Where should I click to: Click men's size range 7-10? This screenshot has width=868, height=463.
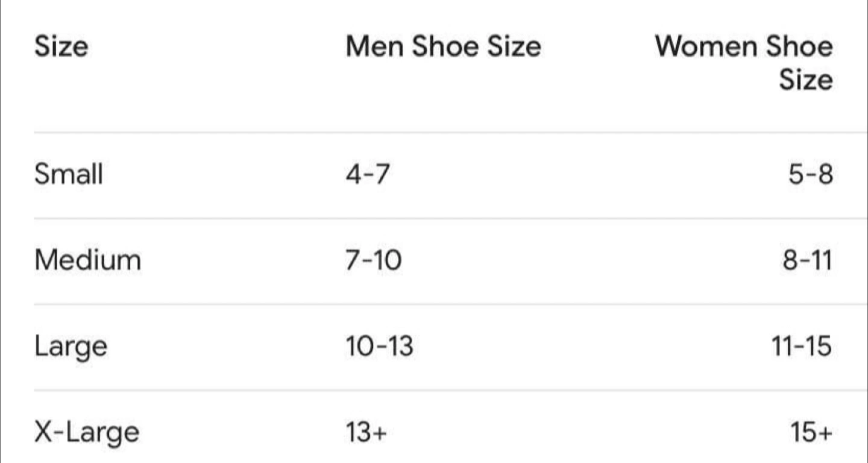pos(373,260)
